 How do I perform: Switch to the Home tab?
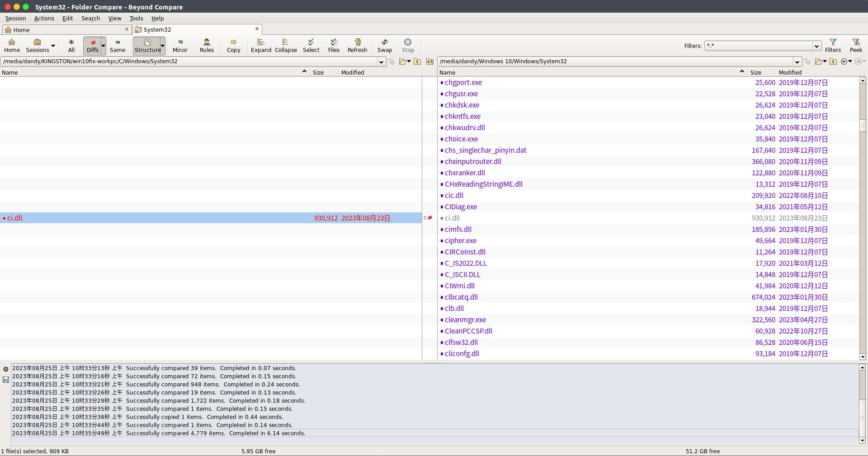[x=21, y=30]
